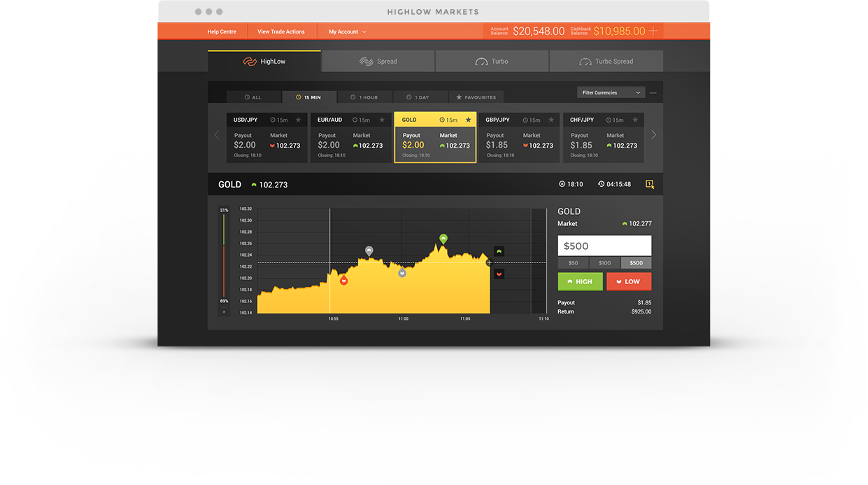Click the trader sentiment bar
This screenshot has width=868, height=485.
pos(224,255)
